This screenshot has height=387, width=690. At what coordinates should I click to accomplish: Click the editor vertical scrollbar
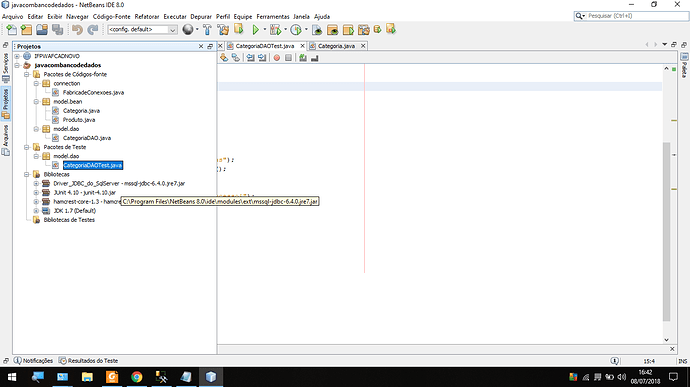[x=666, y=232]
